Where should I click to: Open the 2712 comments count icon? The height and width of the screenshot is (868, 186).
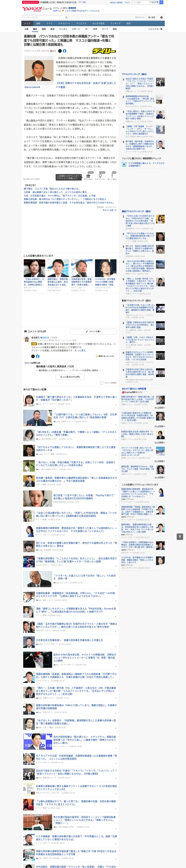tap(46, 51)
